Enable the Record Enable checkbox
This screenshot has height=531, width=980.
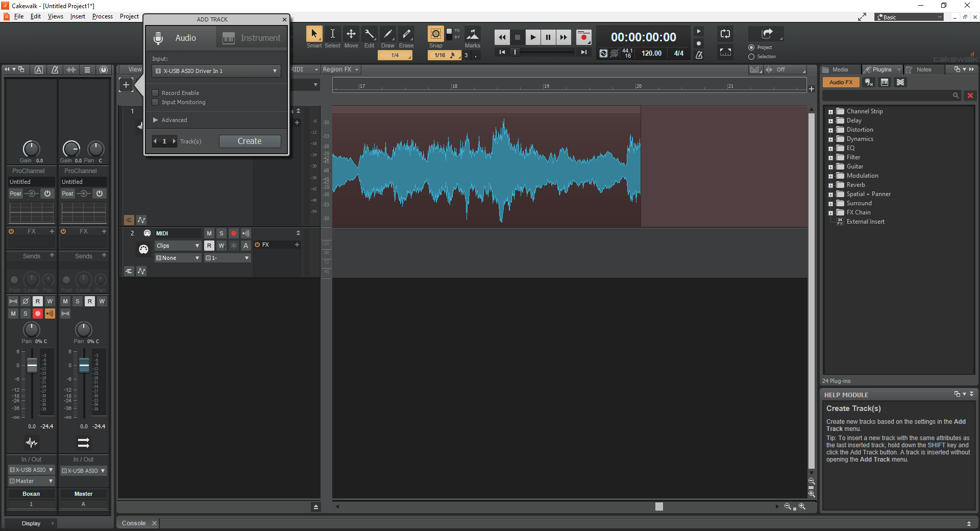click(155, 93)
